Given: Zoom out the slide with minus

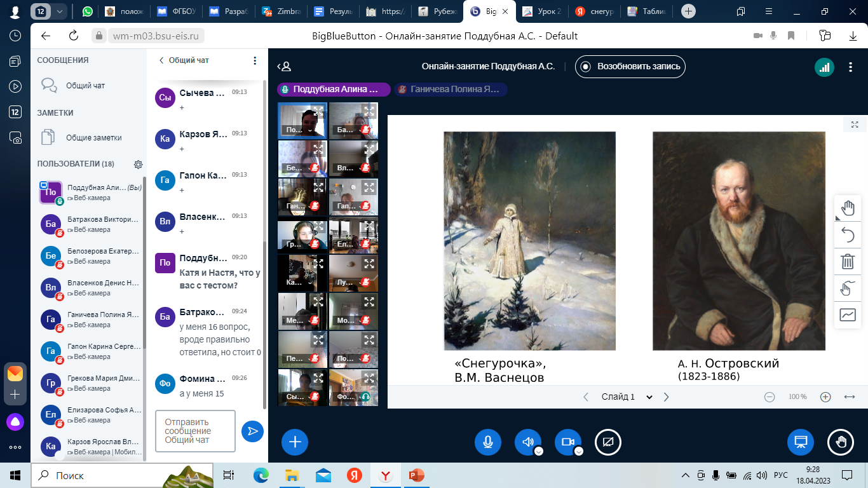Looking at the screenshot, I should coord(770,397).
